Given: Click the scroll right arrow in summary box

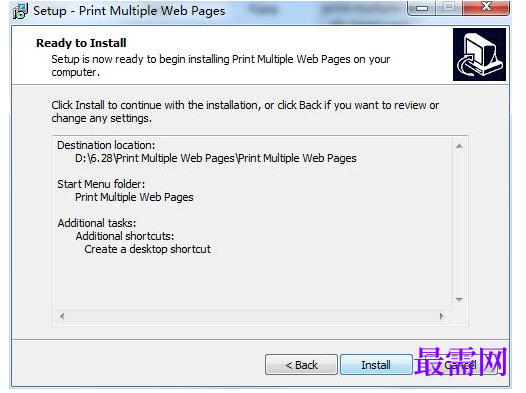Looking at the screenshot, I should coord(442,316).
